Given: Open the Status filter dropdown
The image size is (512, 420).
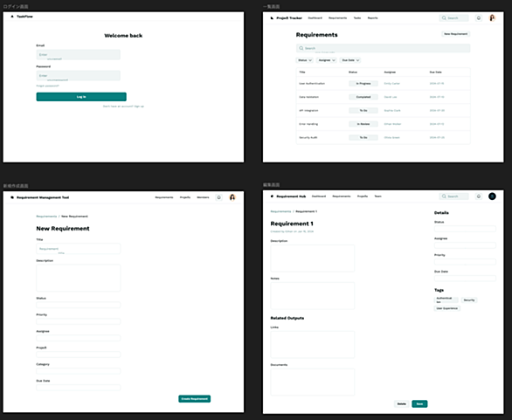Looking at the screenshot, I should [x=305, y=60].
